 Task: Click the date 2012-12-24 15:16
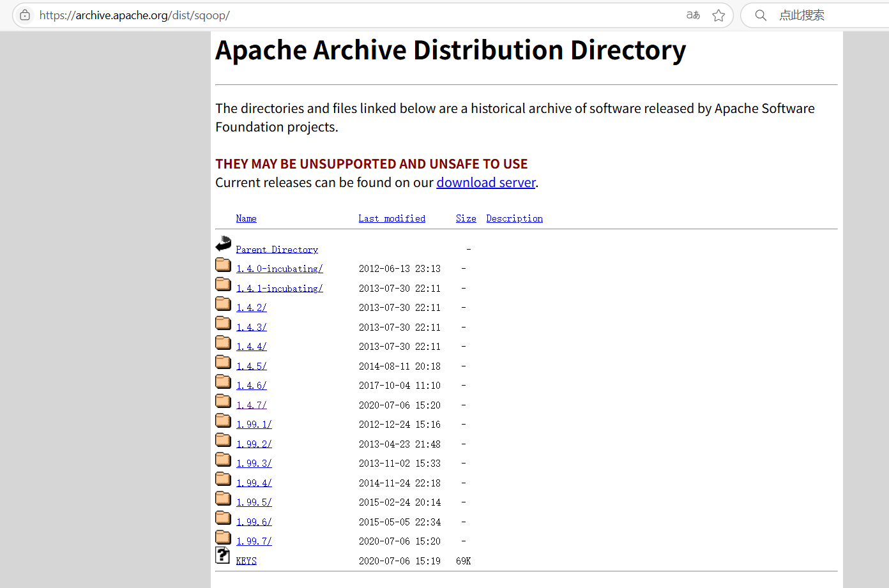399,425
